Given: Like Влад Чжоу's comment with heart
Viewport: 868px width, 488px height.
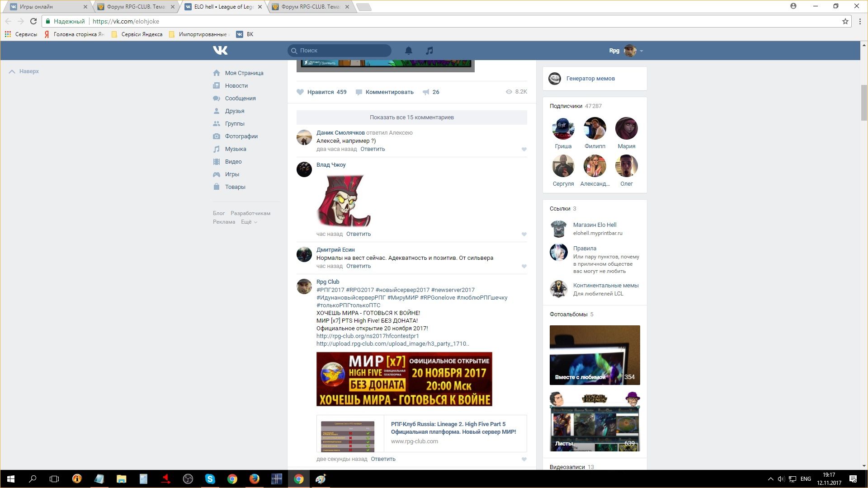Looking at the screenshot, I should pos(524,234).
